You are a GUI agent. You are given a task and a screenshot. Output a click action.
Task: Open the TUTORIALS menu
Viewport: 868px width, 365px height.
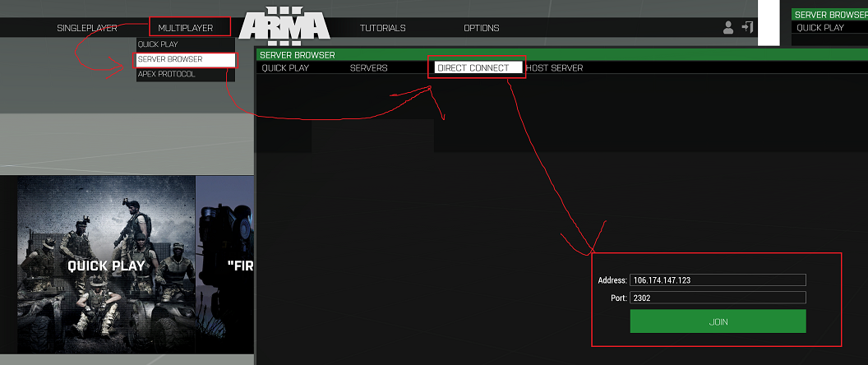pyautogui.click(x=382, y=28)
